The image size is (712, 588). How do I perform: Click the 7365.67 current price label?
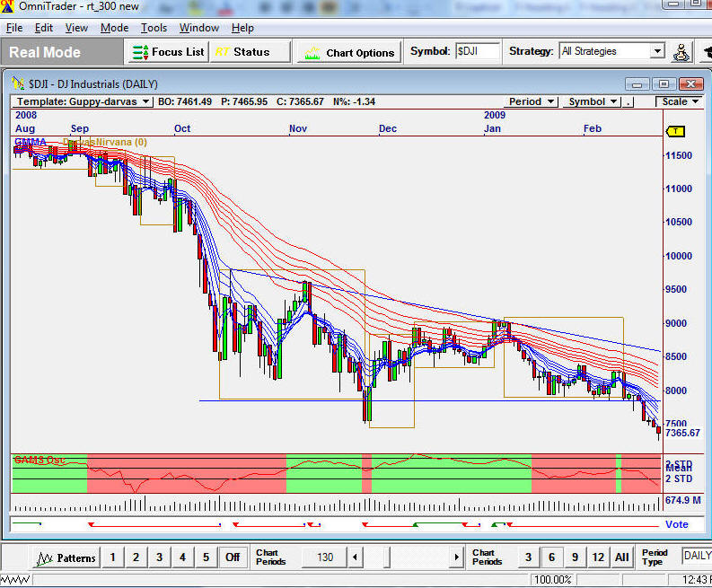[x=683, y=434]
